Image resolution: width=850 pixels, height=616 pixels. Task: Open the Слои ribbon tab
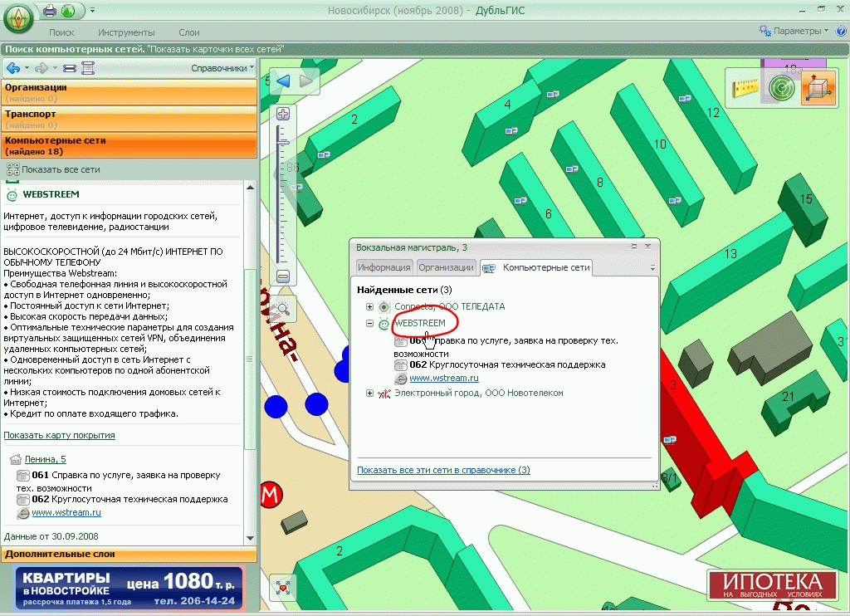point(188,32)
